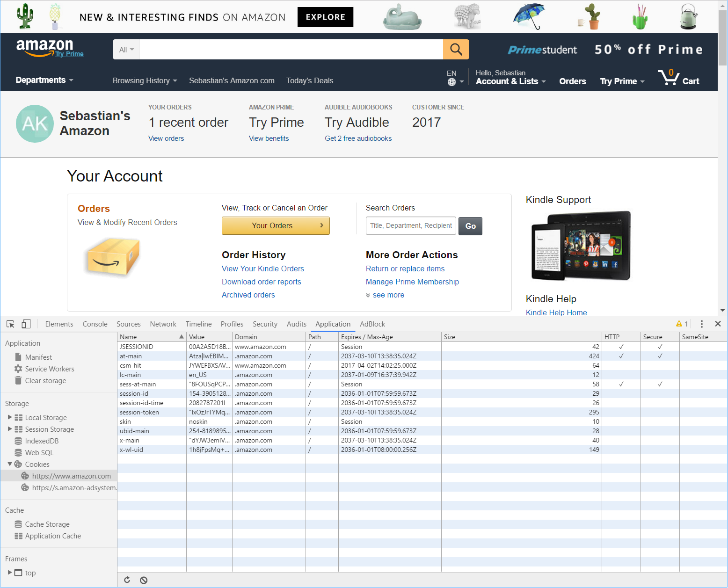Expand the top frame node

(10, 573)
